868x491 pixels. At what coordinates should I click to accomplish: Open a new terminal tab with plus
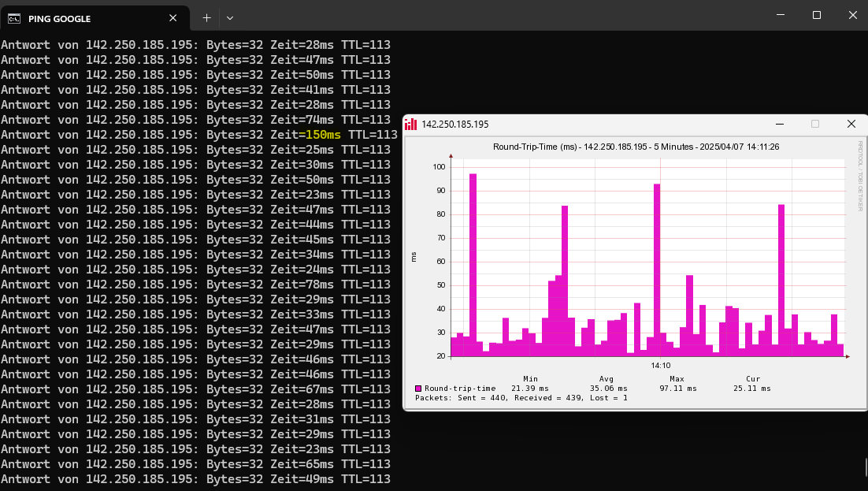point(206,18)
